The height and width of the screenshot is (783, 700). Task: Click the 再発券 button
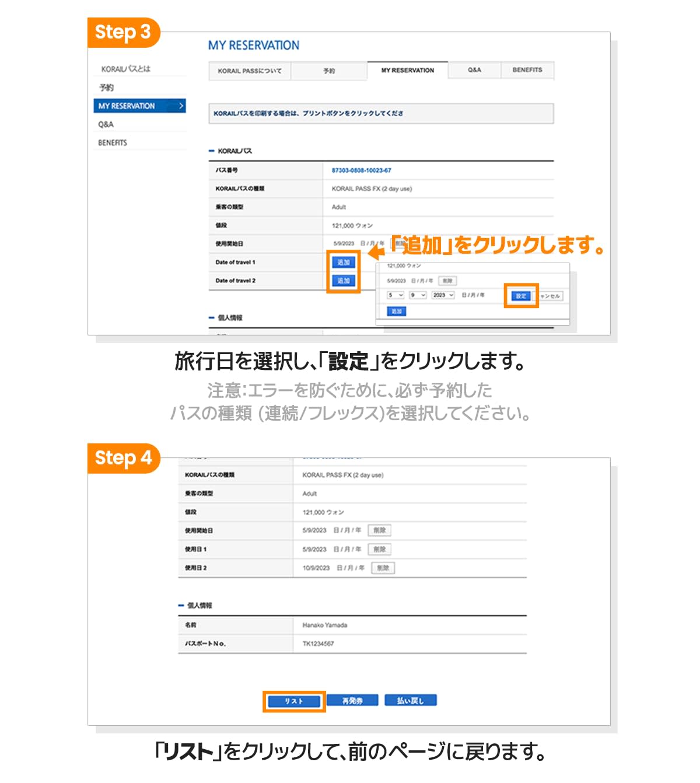pos(352,700)
